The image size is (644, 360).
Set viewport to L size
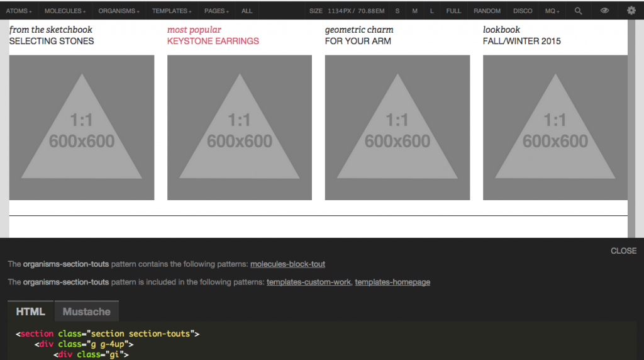point(431,11)
